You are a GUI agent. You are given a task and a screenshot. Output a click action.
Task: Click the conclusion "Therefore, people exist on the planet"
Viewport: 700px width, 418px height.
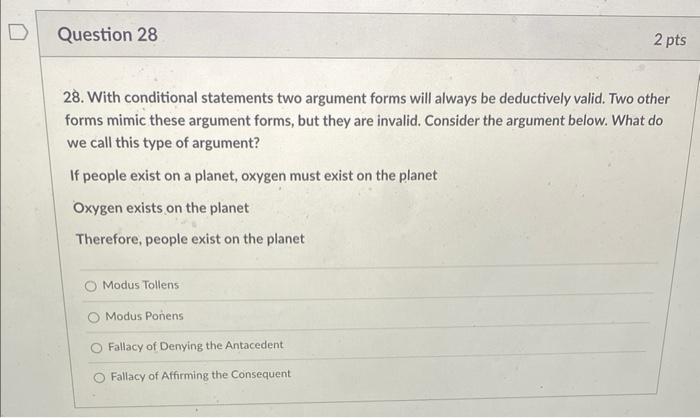click(x=190, y=239)
